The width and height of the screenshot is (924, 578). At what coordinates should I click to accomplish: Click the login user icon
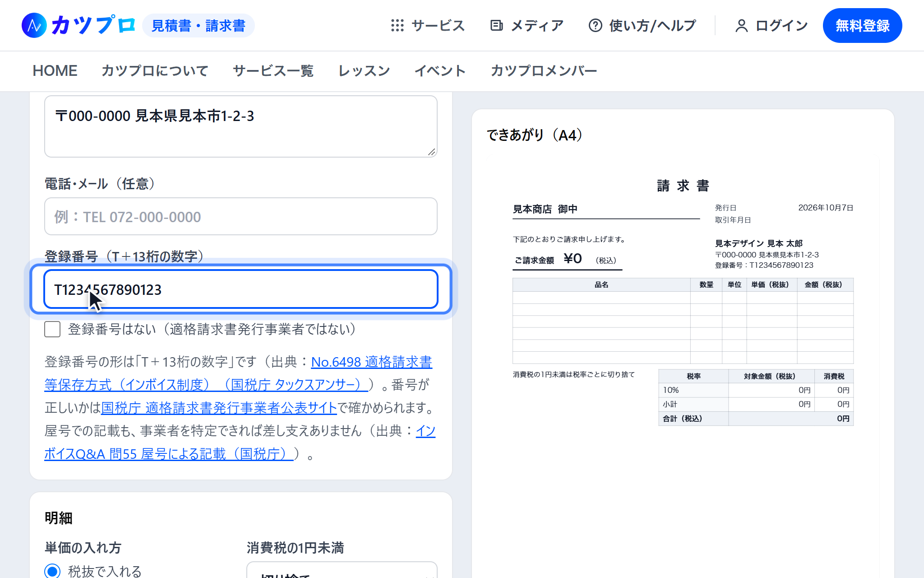[741, 26]
